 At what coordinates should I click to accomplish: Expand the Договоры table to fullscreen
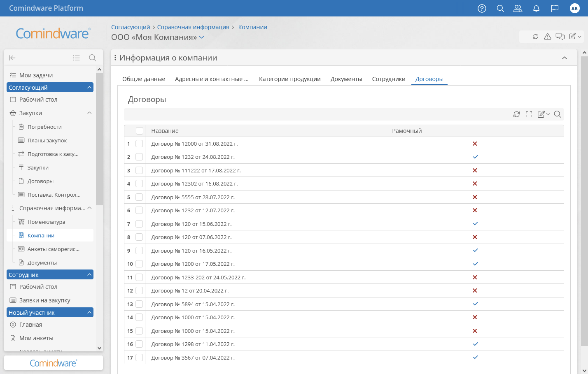tap(529, 114)
